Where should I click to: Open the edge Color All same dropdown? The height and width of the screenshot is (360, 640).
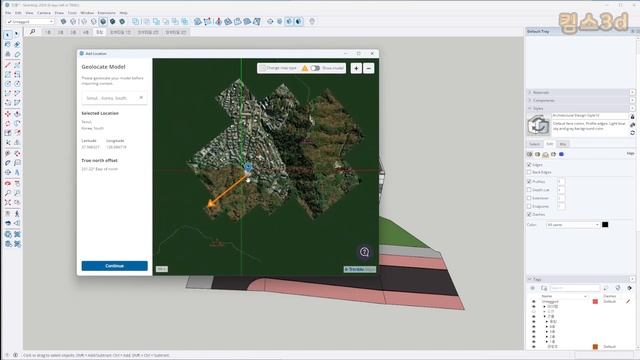coord(573,225)
